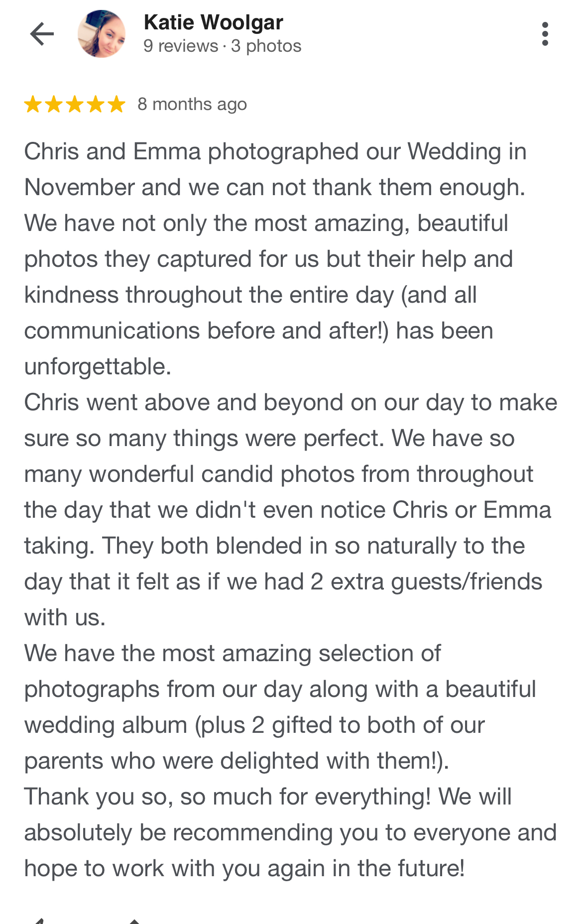This screenshot has height=924, width=587.
Task: Go back using the left arrow
Action: pos(42,34)
